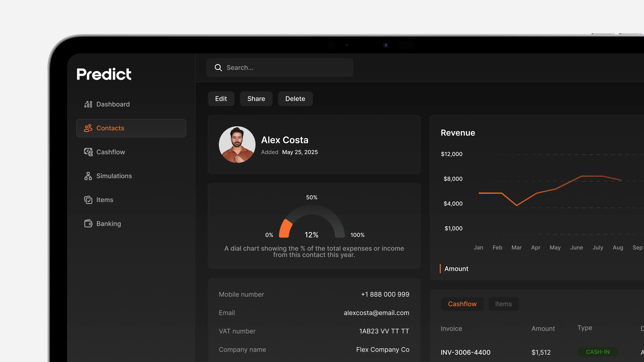This screenshot has height=362, width=644.
Task: Navigate to Items in the sidebar
Action: (131, 200)
